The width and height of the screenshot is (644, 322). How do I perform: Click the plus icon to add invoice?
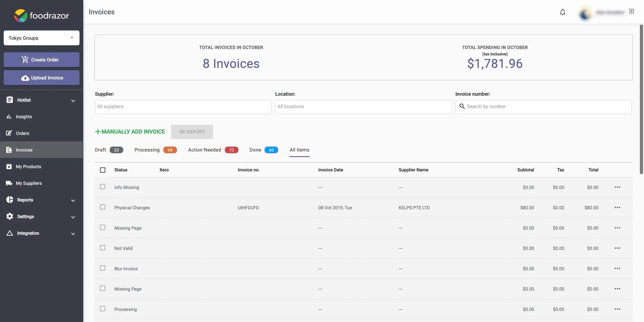(98, 132)
